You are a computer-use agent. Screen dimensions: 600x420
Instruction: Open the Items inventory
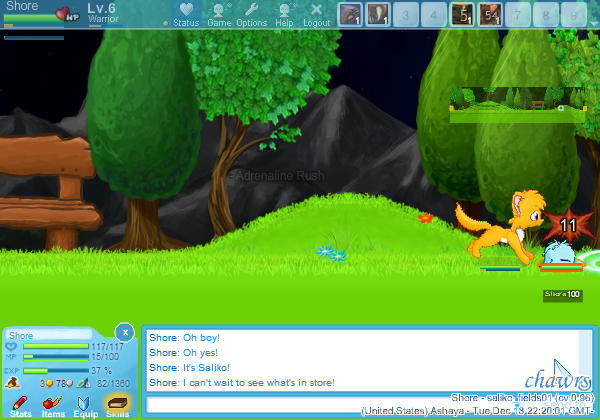[53, 405]
